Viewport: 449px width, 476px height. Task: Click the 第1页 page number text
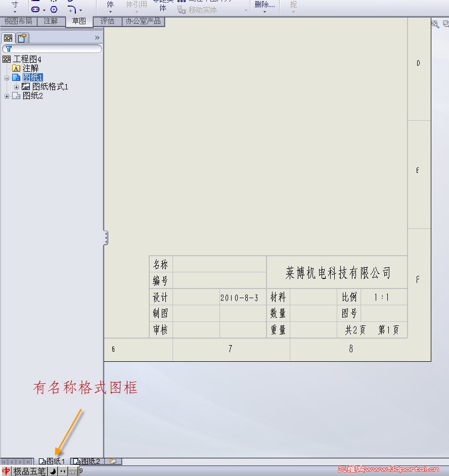388,329
